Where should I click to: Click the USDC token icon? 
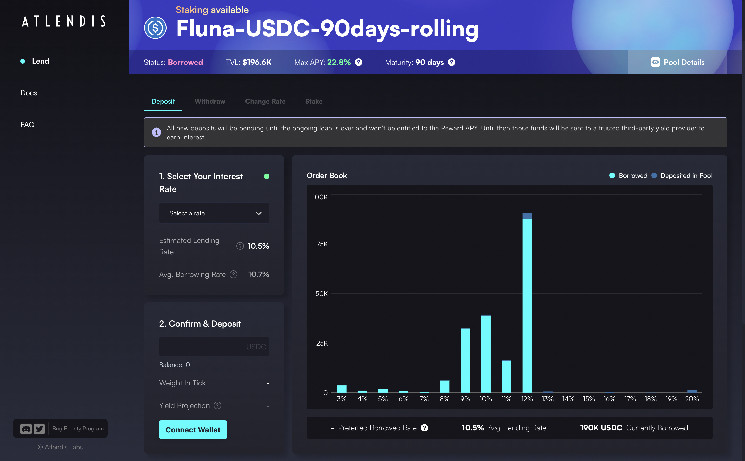(155, 29)
